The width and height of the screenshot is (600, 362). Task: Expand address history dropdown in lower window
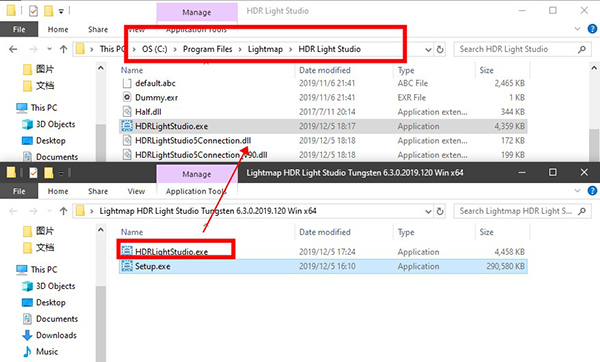point(428,211)
